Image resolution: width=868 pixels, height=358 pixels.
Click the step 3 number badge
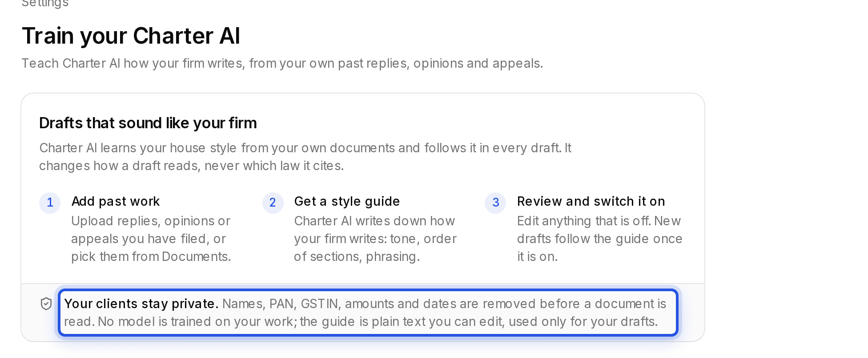coord(495,203)
